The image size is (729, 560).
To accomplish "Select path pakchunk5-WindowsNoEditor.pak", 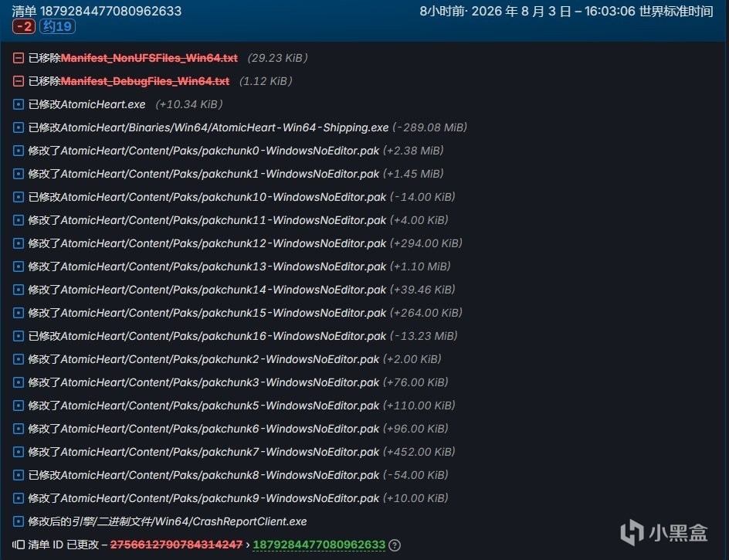I will pyautogui.click(x=220, y=406).
